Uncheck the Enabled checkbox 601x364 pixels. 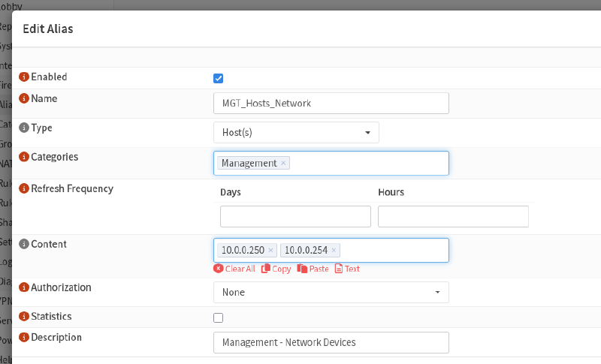pyautogui.click(x=218, y=79)
